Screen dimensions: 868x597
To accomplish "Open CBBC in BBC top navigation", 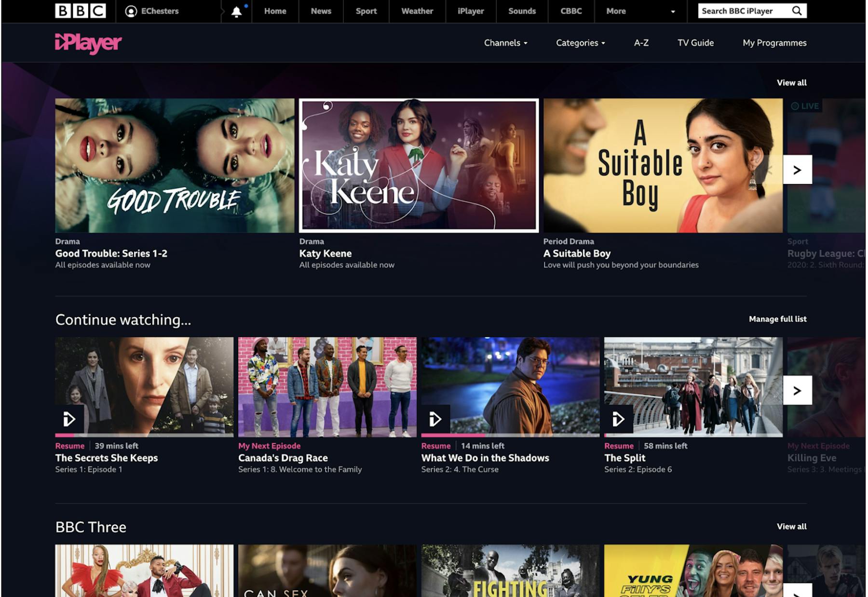I will [571, 11].
